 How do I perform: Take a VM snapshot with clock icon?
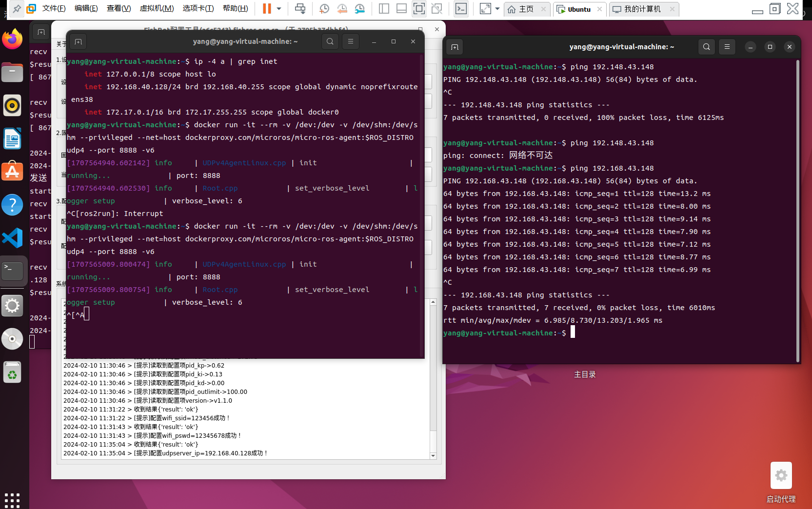(324, 9)
